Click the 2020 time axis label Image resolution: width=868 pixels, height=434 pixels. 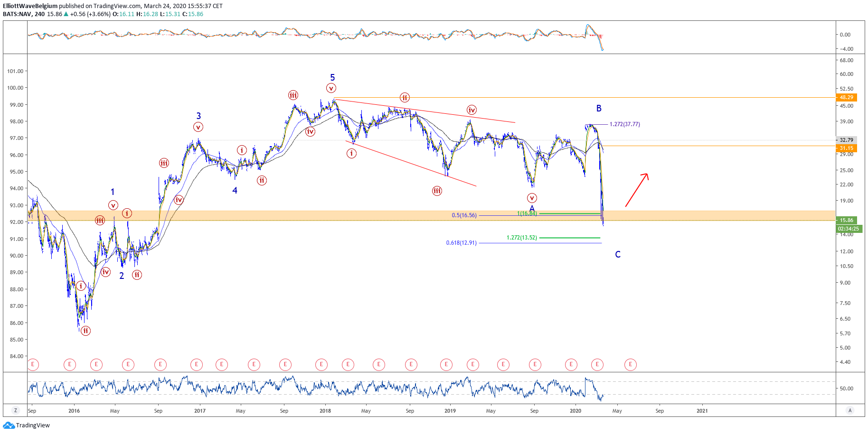(x=576, y=411)
